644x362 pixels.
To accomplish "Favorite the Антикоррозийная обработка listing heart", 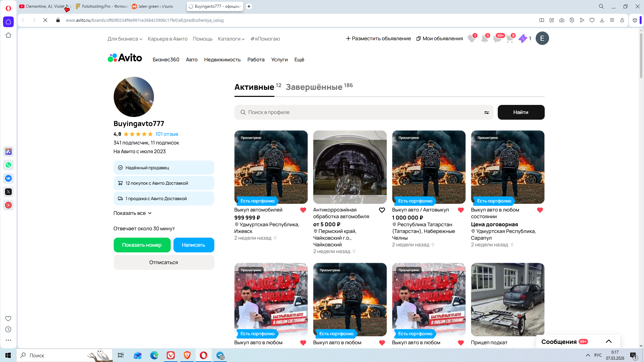I will click(382, 210).
